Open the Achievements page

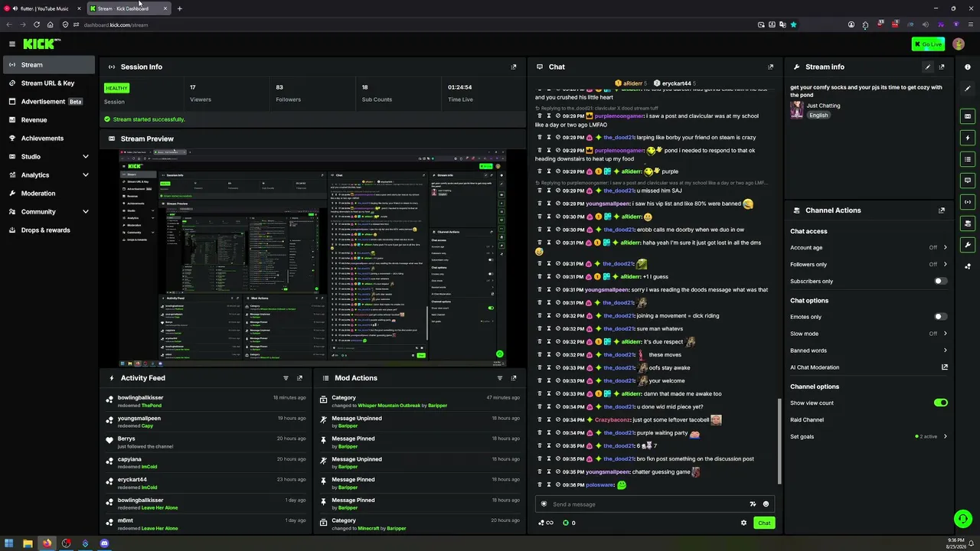[47, 139]
